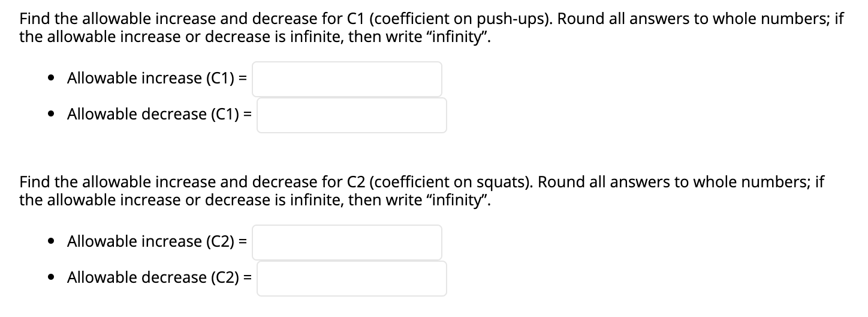Click the bullet before Allowable decrease (C1)

[x=53, y=115]
